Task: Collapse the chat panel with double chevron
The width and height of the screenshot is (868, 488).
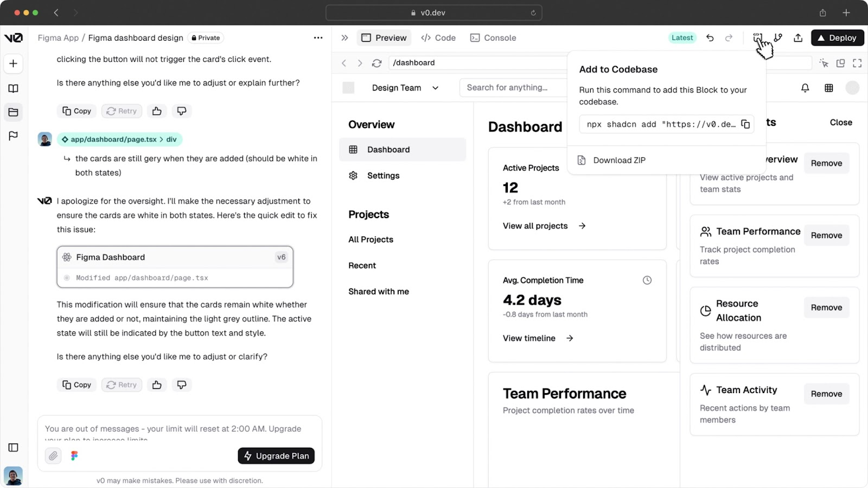Action: click(x=344, y=38)
